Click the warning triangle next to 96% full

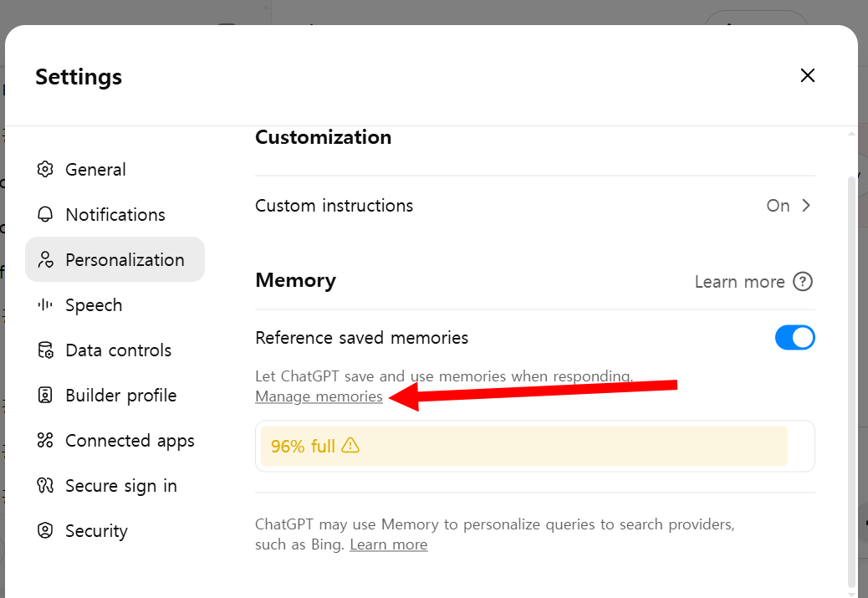[350, 445]
